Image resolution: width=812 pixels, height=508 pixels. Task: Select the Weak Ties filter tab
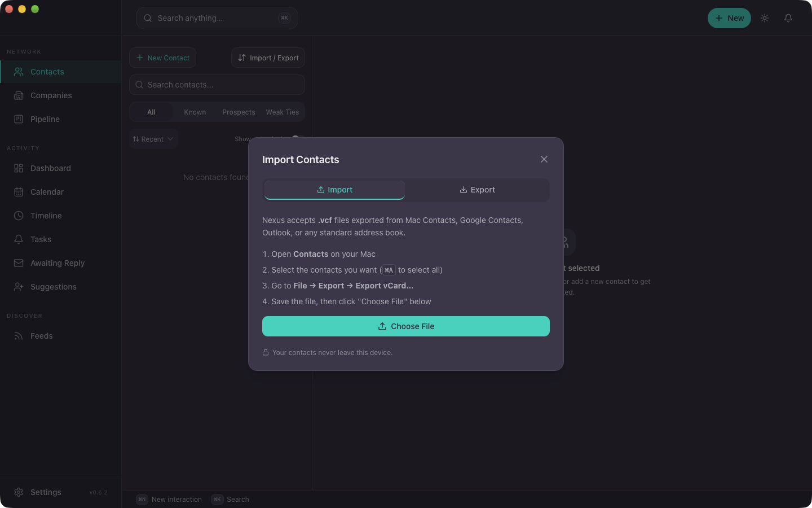(283, 112)
